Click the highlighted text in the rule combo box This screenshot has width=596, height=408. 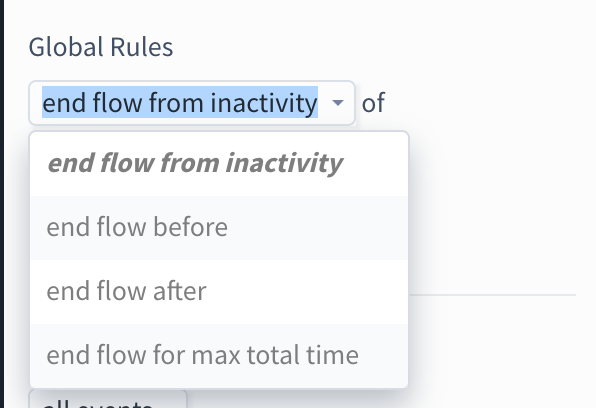(180, 103)
